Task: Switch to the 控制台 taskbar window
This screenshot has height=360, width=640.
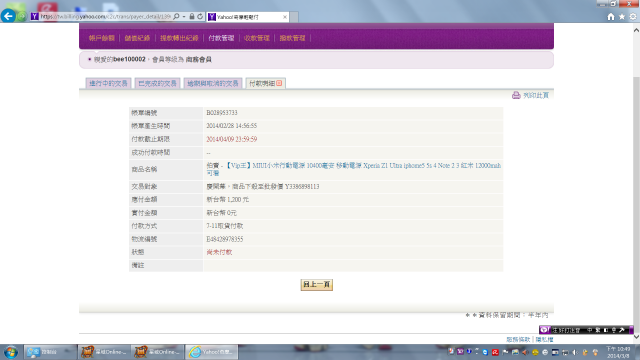Action: (50, 352)
